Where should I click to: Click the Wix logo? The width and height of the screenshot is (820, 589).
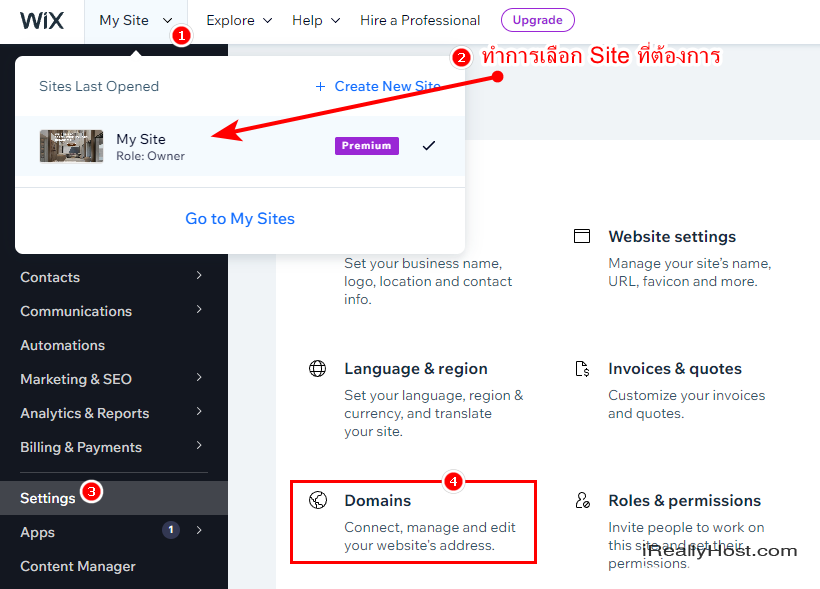[x=42, y=21]
